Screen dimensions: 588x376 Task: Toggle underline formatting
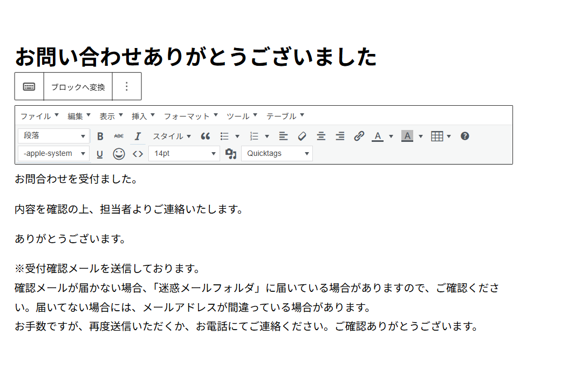coord(100,154)
